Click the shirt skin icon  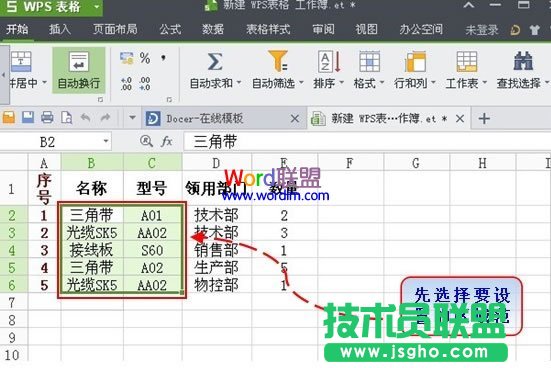click(x=534, y=30)
